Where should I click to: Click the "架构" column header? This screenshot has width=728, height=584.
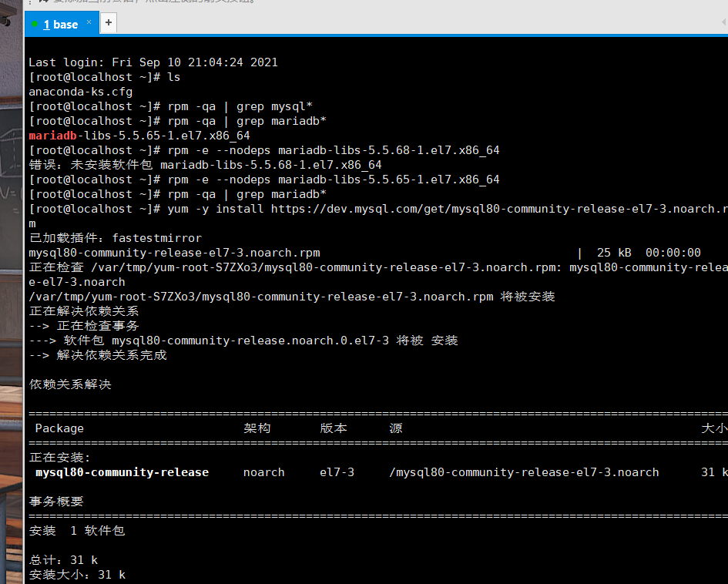coord(257,428)
